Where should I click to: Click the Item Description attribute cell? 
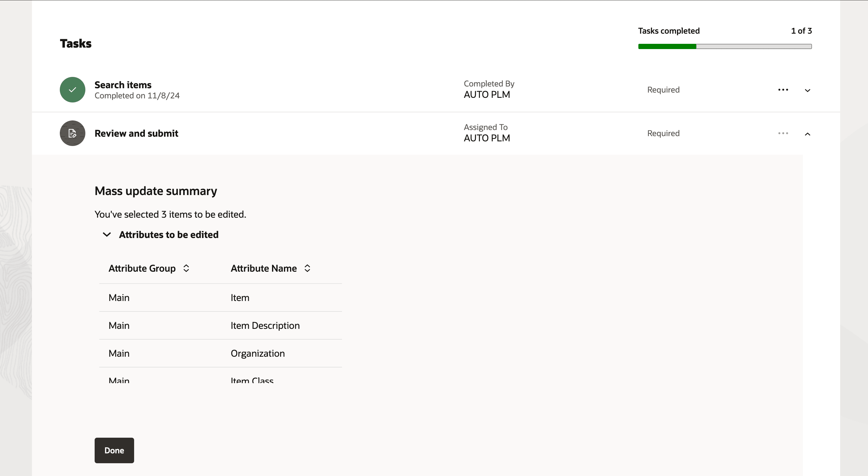point(265,325)
